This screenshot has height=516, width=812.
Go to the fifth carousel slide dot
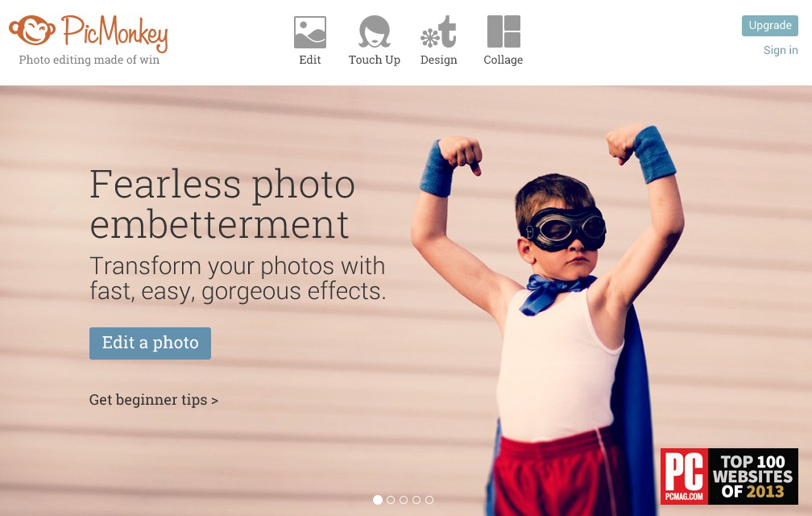429,500
